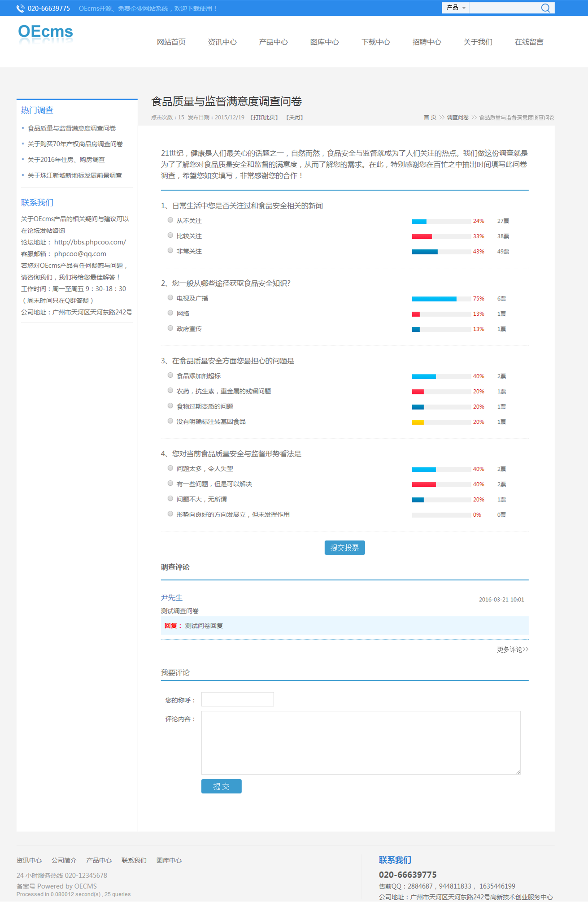The width and height of the screenshot is (588, 902).
Task: Click the 回复： 测试问卷回复 reply box
Action: [344, 626]
